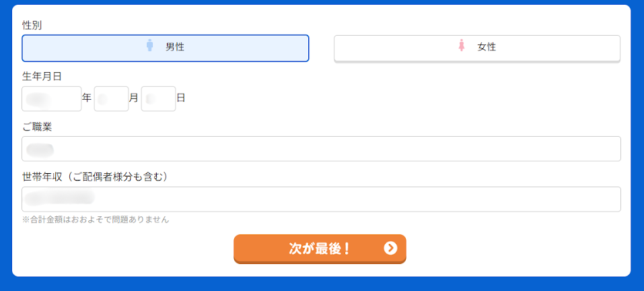This screenshot has height=291, width=644.
Task: Open the birth day field
Action: click(x=159, y=98)
